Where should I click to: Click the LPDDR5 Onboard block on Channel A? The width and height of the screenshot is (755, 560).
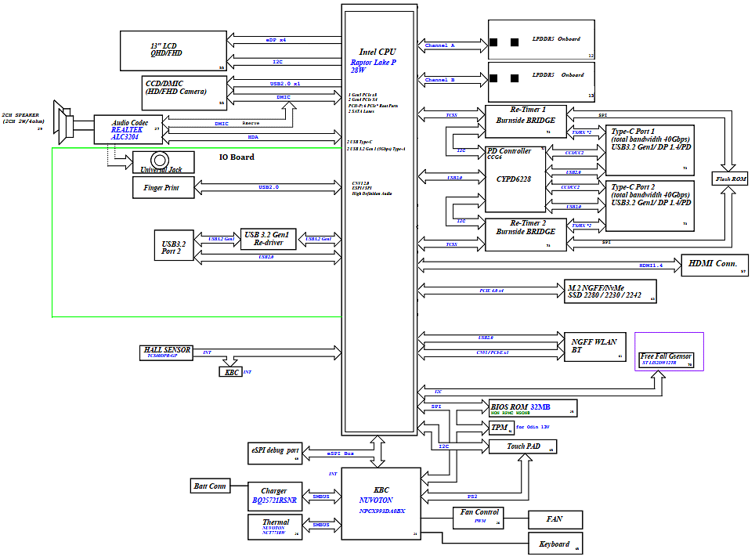[x=541, y=40]
